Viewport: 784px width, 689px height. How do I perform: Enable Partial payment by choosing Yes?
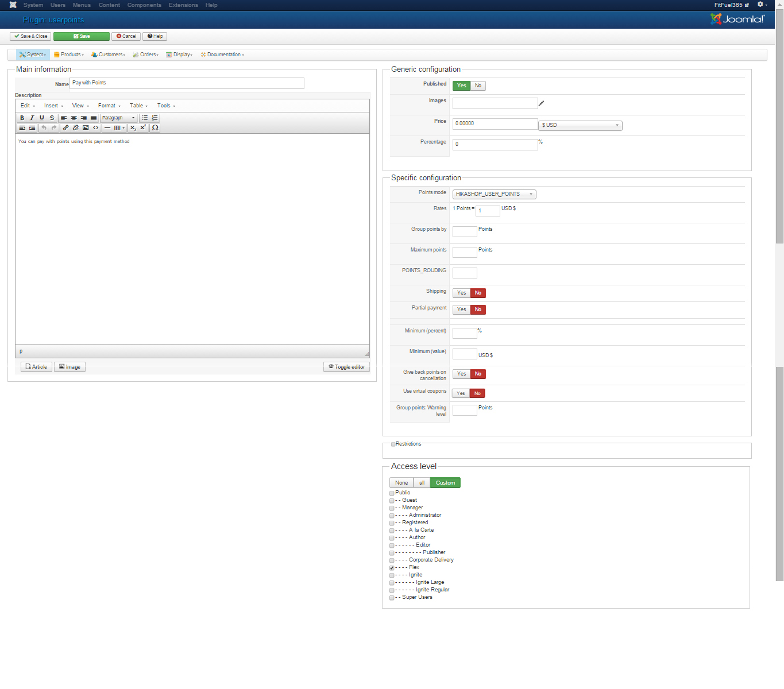point(461,309)
